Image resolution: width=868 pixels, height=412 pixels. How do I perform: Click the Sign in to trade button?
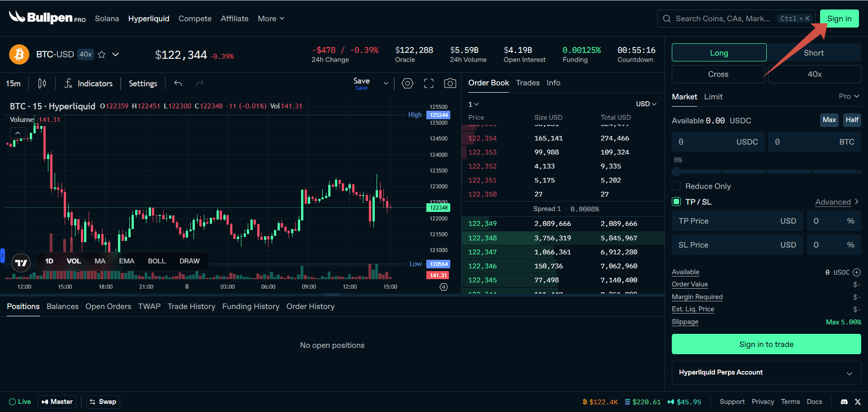click(x=766, y=344)
